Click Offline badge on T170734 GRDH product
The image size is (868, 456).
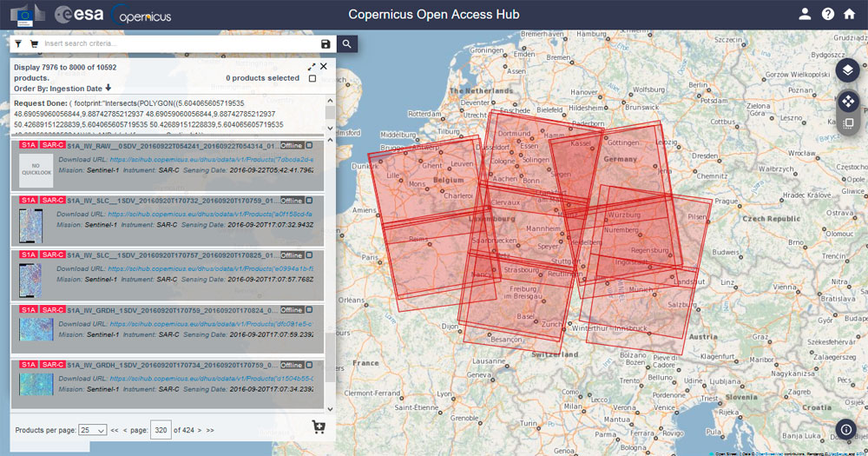click(x=292, y=365)
